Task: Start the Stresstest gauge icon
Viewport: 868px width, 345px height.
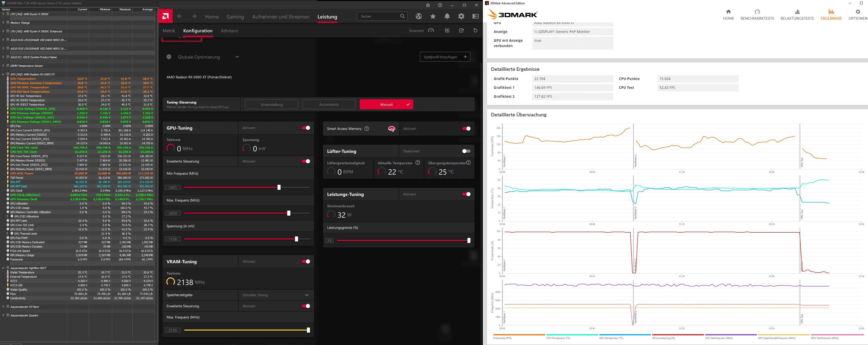Action: coord(431,30)
